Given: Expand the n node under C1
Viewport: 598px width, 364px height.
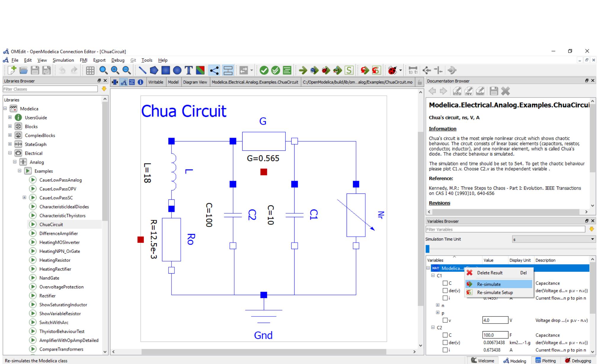Looking at the screenshot, I should [x=438, y=305].
